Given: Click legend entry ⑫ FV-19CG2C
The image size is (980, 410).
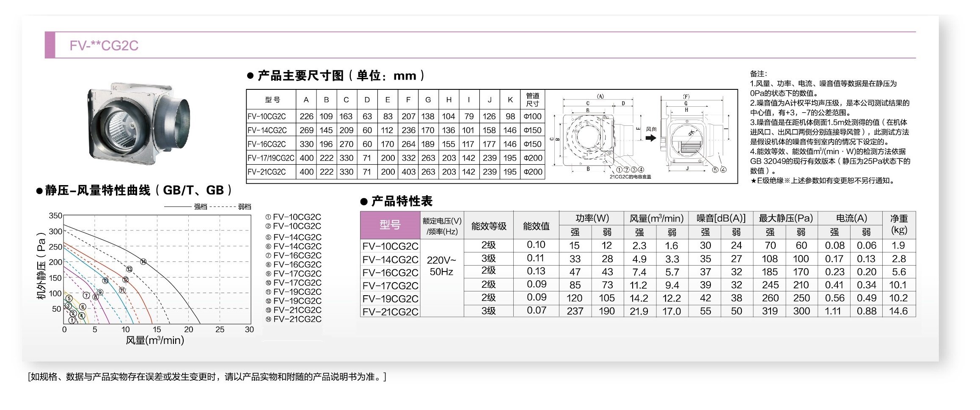Looking at the screenshot, I should click(x=293, y=301).
